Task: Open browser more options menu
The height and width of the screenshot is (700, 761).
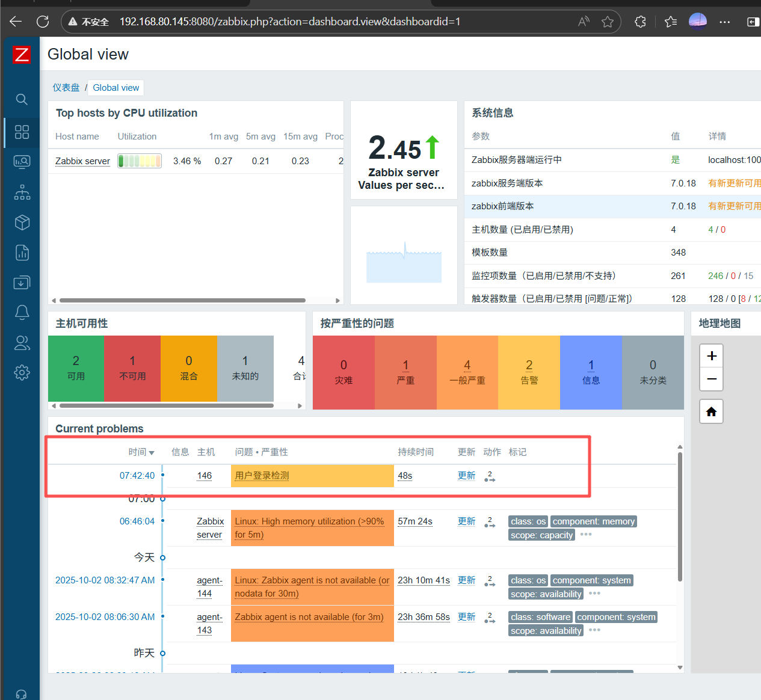Action: pyautogui.click(x=725, y=22)
